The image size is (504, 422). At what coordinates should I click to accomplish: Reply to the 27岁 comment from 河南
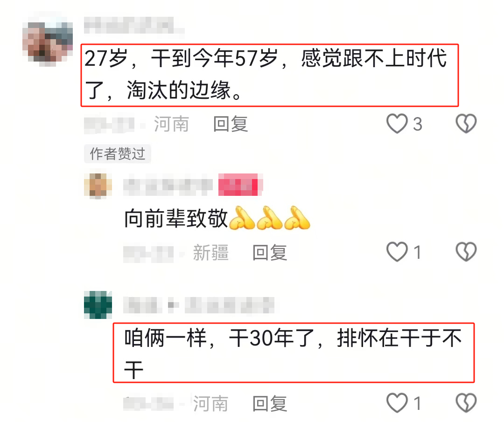[x=231, y=124]
